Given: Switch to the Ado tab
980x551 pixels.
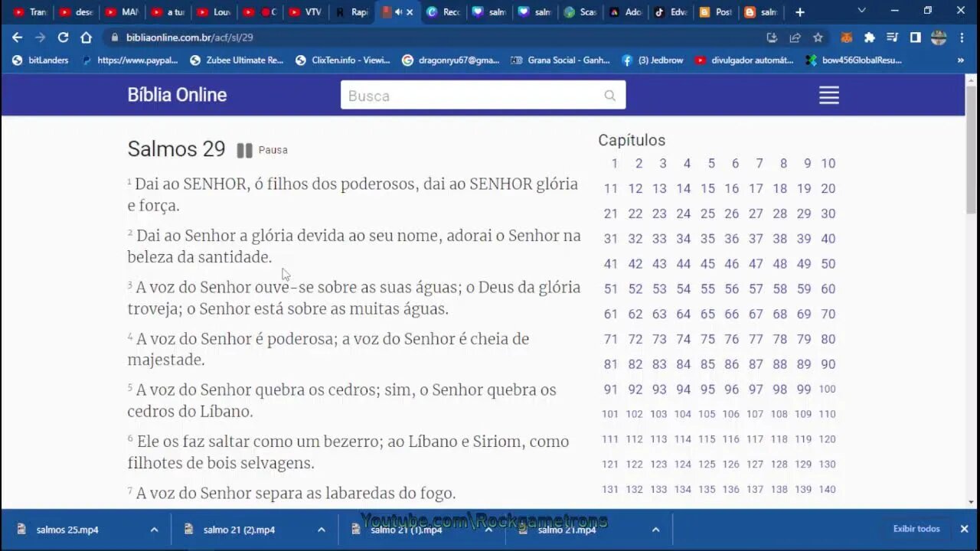Looking at the screenshot, I should click(626, 12).
